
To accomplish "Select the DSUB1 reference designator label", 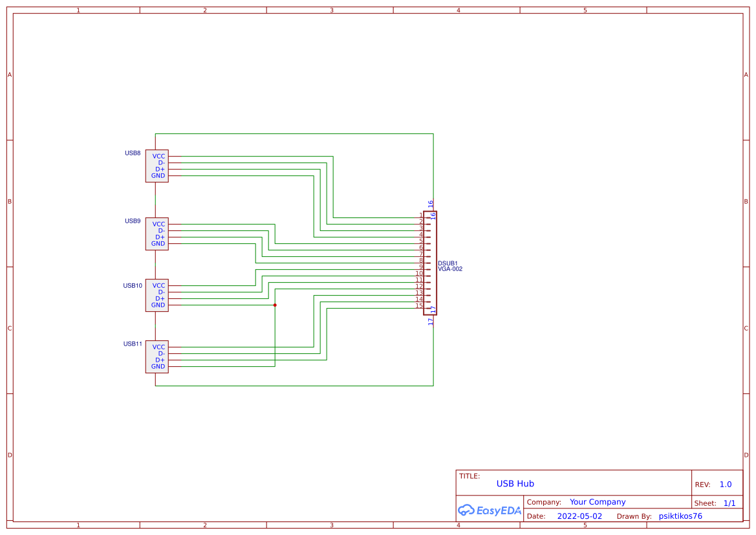I will pos(449,263).
